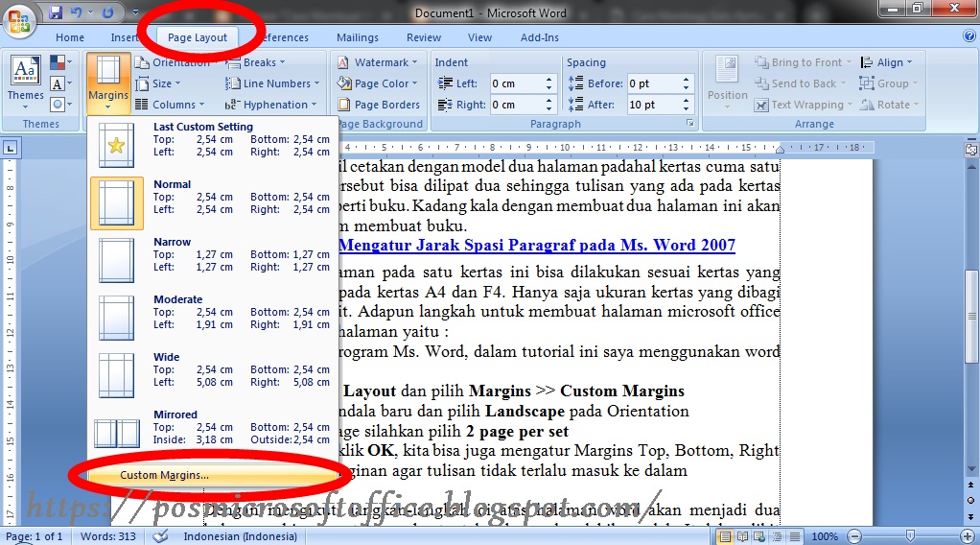
Task: Increase Spacing Before with up arrow
Action: [687, 80]
